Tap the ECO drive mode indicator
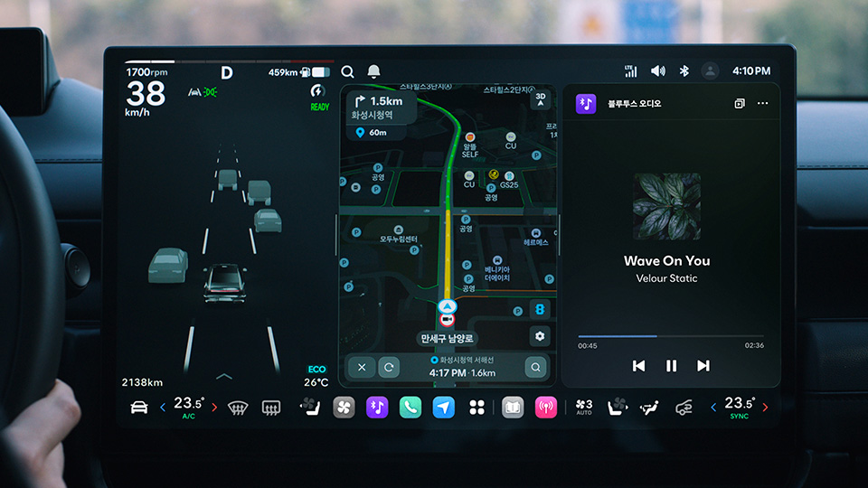Image resolution: width=868 pixels, height=488 pixels. 316,369
